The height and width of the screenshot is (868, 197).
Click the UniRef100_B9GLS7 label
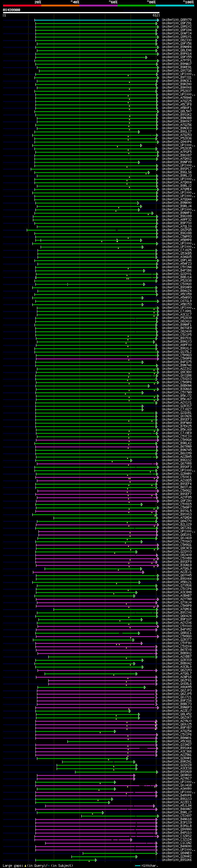(x=177, y=132)
